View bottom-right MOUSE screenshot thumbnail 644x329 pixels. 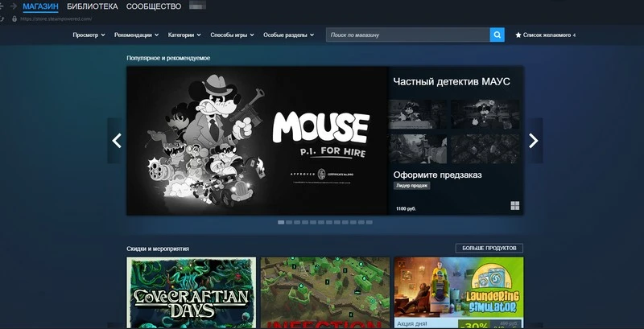(485, 149)
